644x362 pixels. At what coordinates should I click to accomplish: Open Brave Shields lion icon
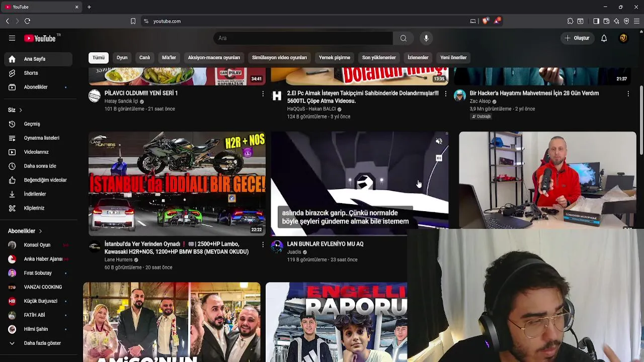tap(485, 21)
